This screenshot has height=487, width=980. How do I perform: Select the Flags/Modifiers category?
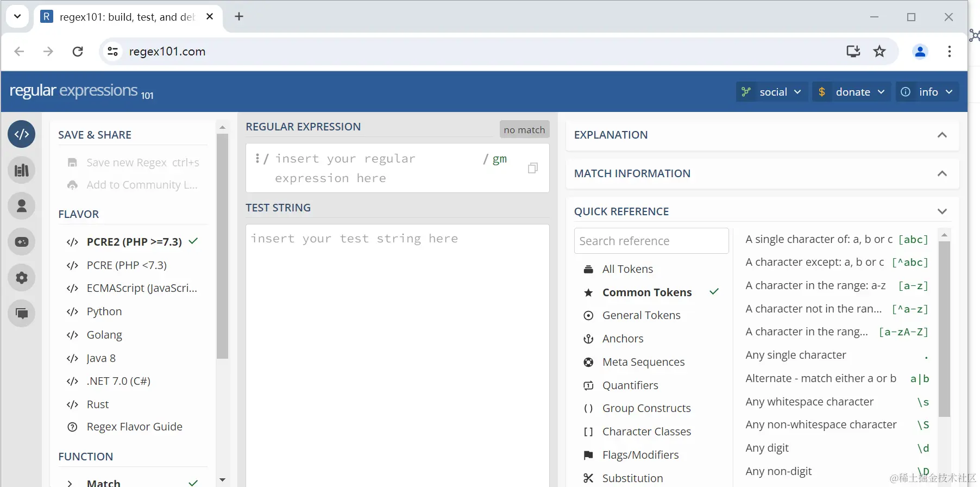pyautogui.click(x=651, y=455)
